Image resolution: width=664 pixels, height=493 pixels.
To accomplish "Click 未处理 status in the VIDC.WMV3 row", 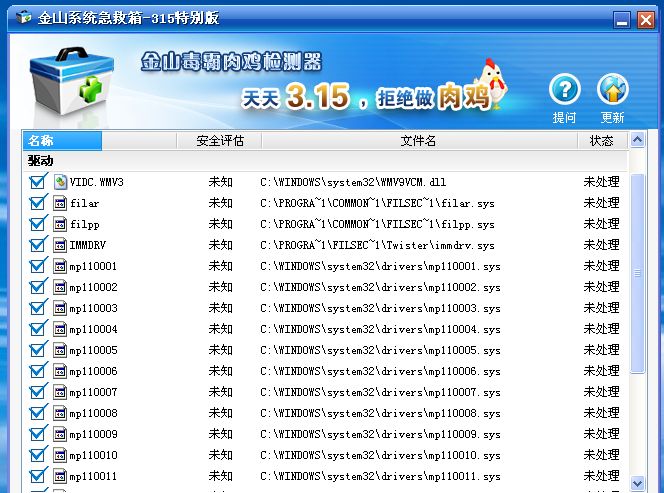I will coord(602,182).
